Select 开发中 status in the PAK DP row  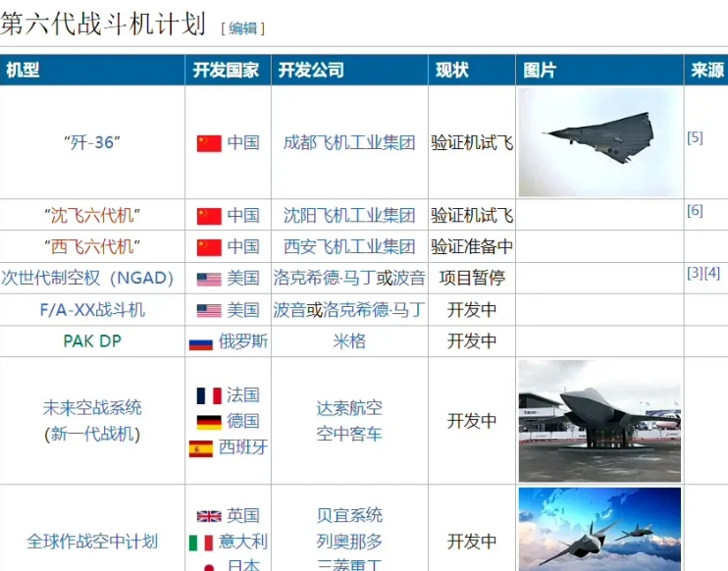[x=472, y=341]
